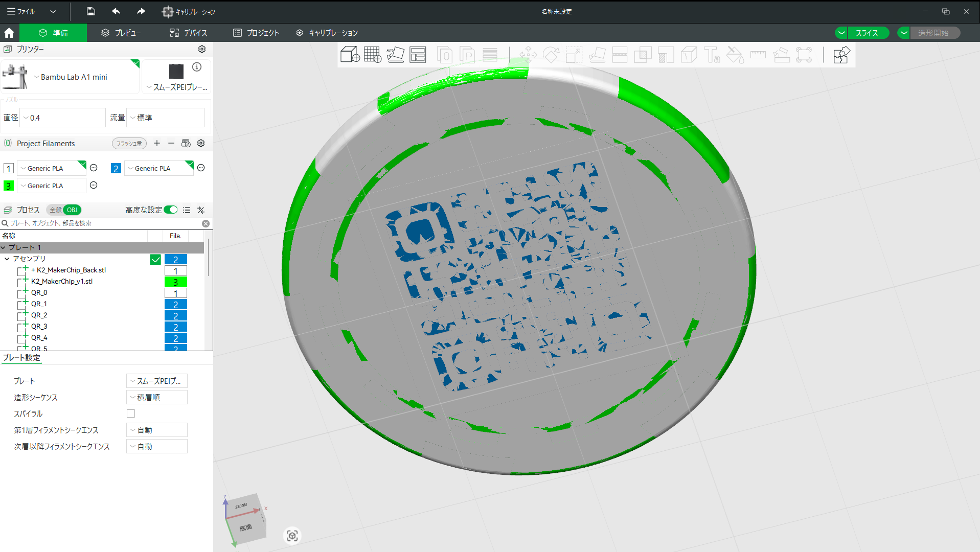The height and width of the screenshot is (552, 980).
Task: Open the Seam painting tool
Action: (689, 55)
